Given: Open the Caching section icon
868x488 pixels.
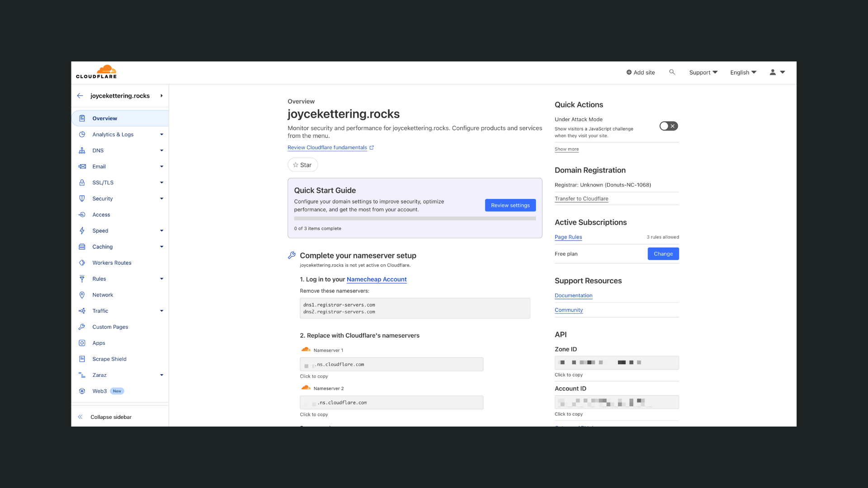Looking at the screenshot, I should click(82, 247).
